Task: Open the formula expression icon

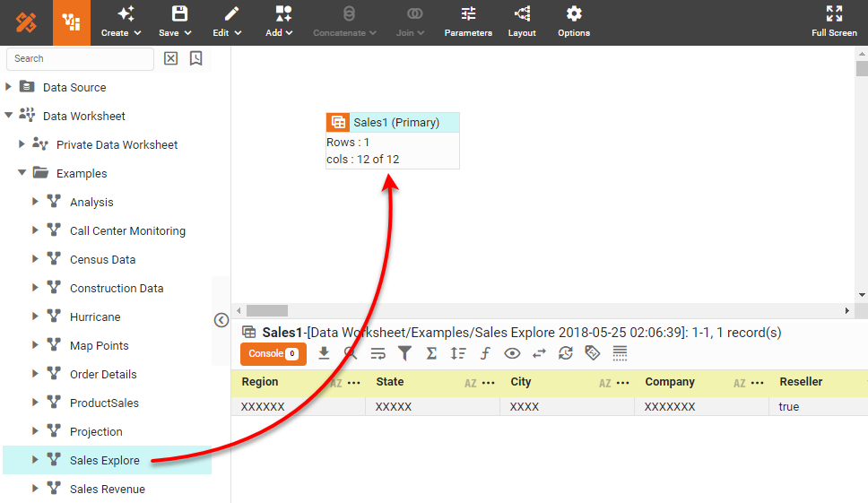Action: pyautogui.click(x=485, y=354)
